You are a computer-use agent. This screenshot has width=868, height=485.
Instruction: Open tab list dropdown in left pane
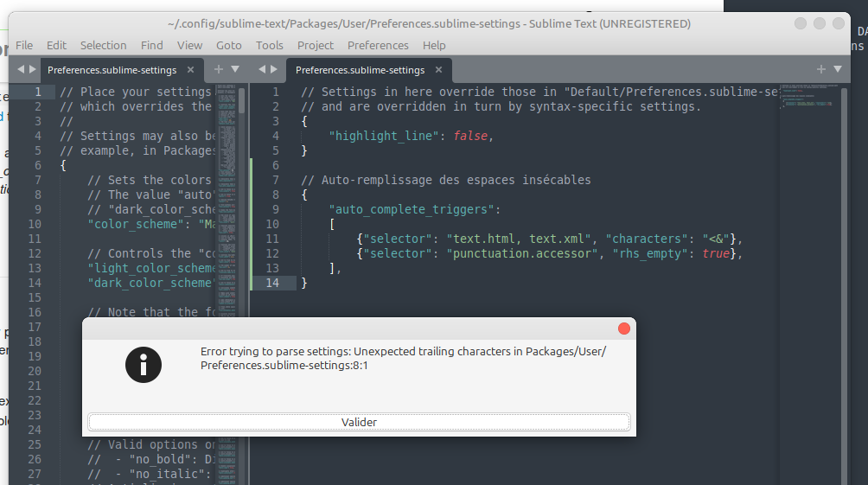pyautogui.click(x=235, y=69)
